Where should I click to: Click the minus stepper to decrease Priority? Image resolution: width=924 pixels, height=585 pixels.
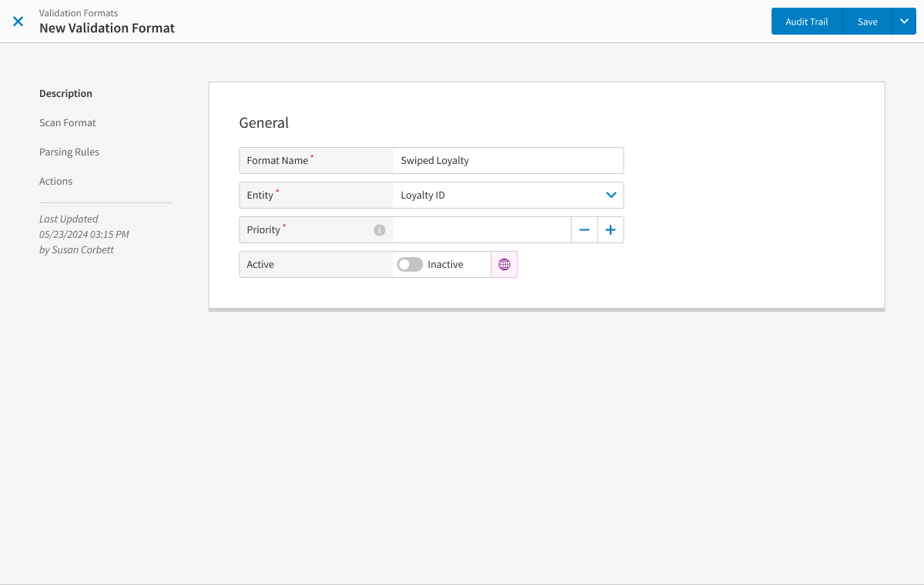coord(584,229)
